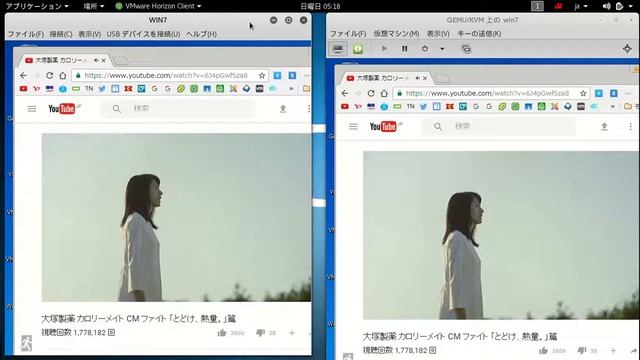Open 表示(V) menu in QEMU/KVM window
The height and width of the screenshot is (360, 640).
438,33
